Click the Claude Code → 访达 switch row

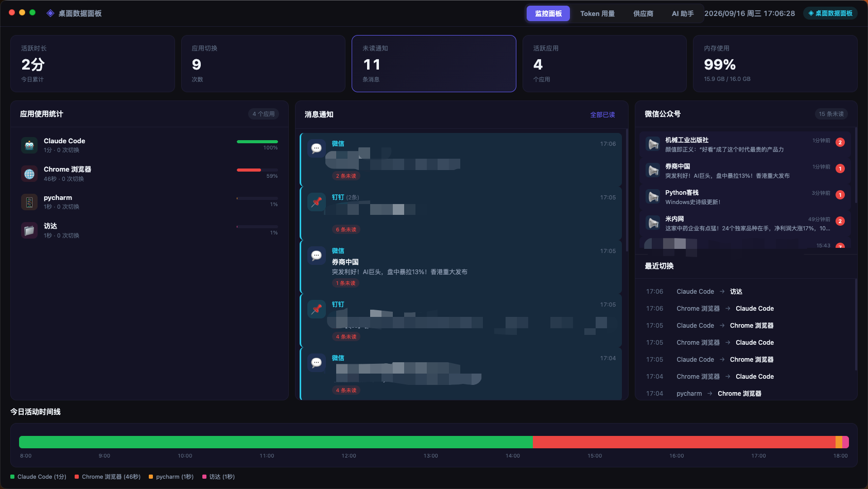[747, 292]
